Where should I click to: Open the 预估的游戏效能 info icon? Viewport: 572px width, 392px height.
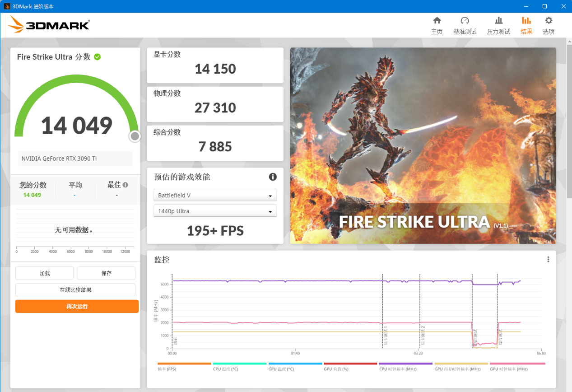point(273,177)
